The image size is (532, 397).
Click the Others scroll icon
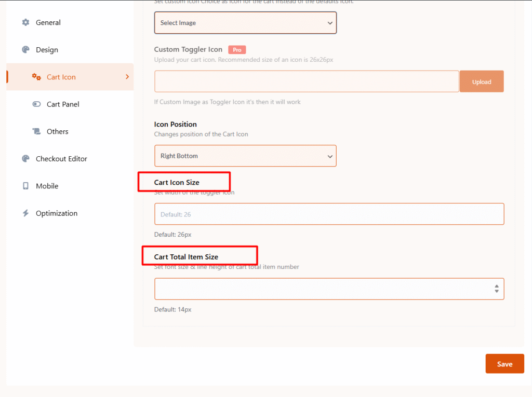36,131
